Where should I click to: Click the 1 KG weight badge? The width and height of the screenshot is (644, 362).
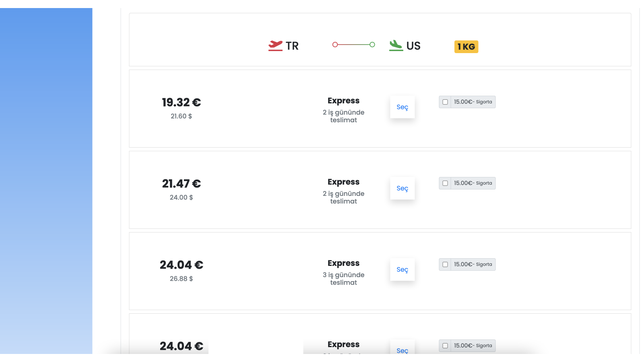coord(466,47)
